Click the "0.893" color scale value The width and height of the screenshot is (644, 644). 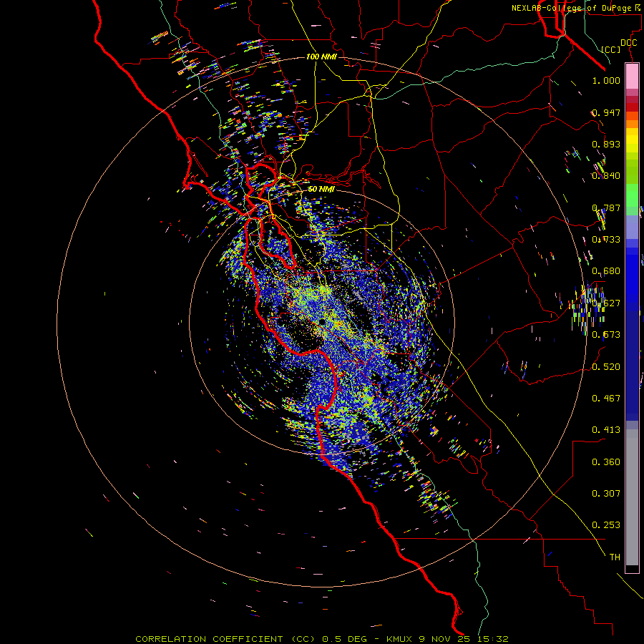pos(606,144)
